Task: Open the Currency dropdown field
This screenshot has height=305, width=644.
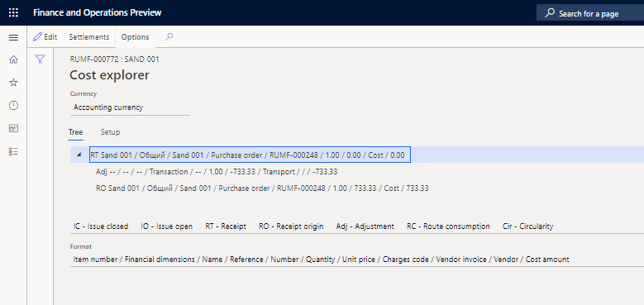Action: coord(130,107)
